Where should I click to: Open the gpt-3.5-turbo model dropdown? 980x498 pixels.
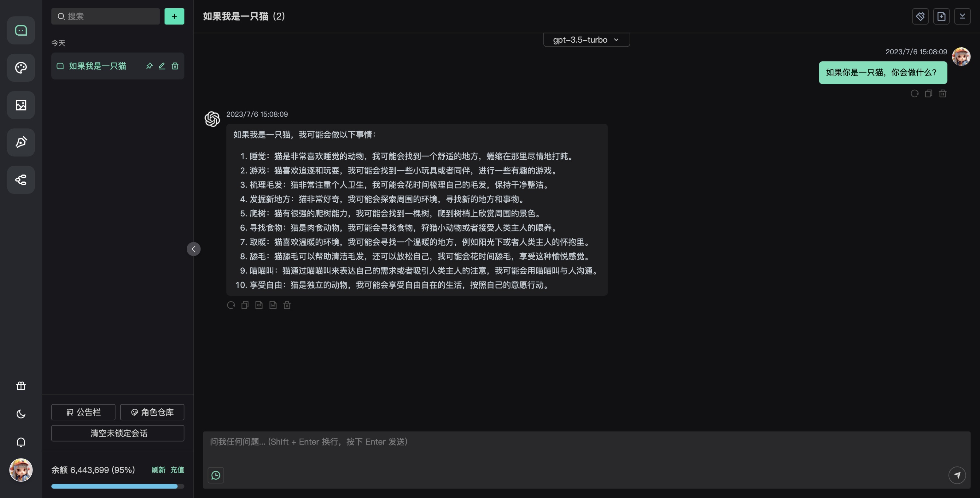coord(586,39)
